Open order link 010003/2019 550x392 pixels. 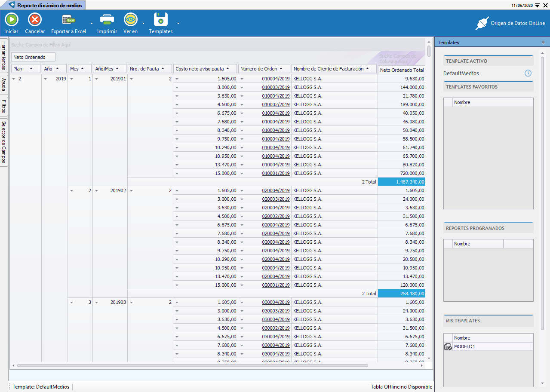pos(276,87)
